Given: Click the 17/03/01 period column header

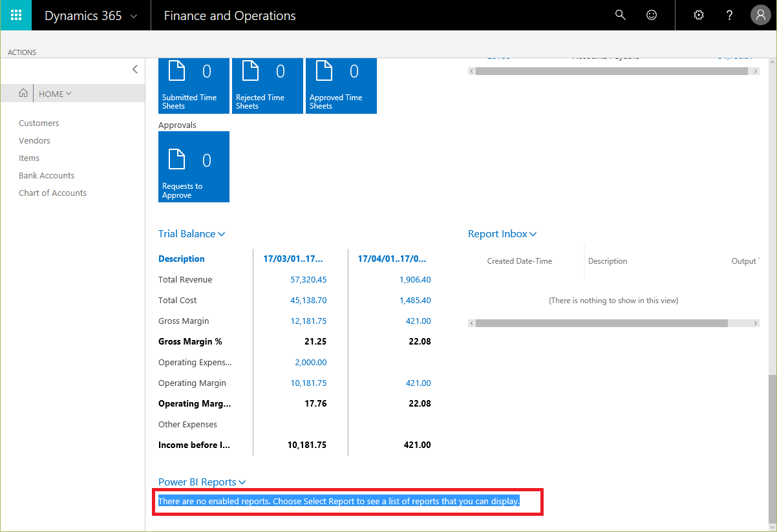Looking at the screenshot, I should click(x=293, y=259).
